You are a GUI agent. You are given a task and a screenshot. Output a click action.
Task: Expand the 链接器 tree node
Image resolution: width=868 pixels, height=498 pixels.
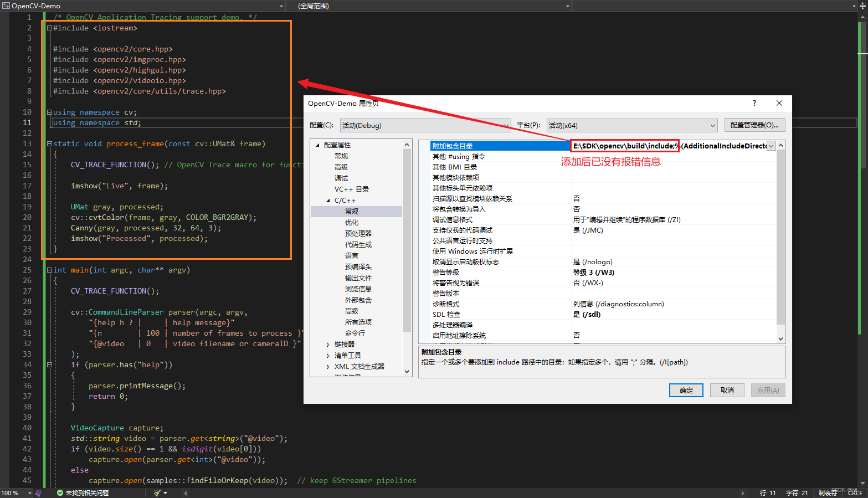point(328,345)
